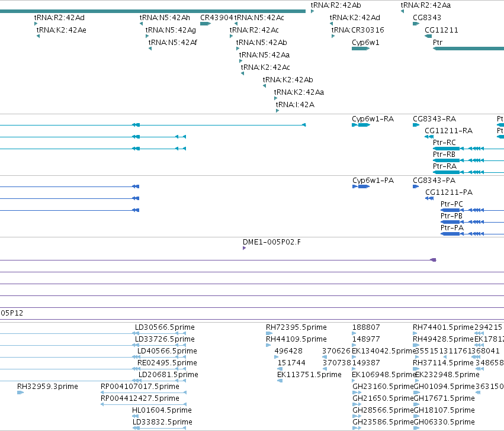The height and width of the screenshot is (431, 504).
Task: Click the 370626 EST label
Action: tap(336, 351)
